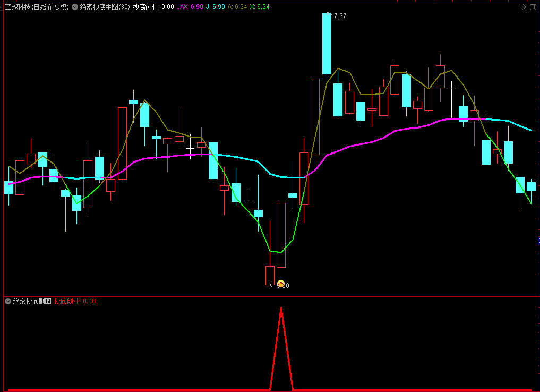The height and width of the screenshot is (392, 540).
Task: Open the dropdown beside 绝密抄底主图(30)
Action: (x=75, y=7)
